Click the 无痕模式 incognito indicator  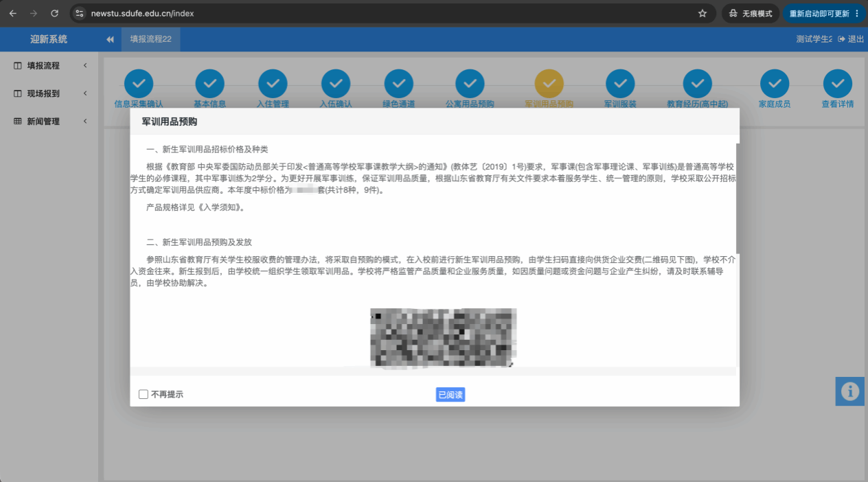[751, 13]
